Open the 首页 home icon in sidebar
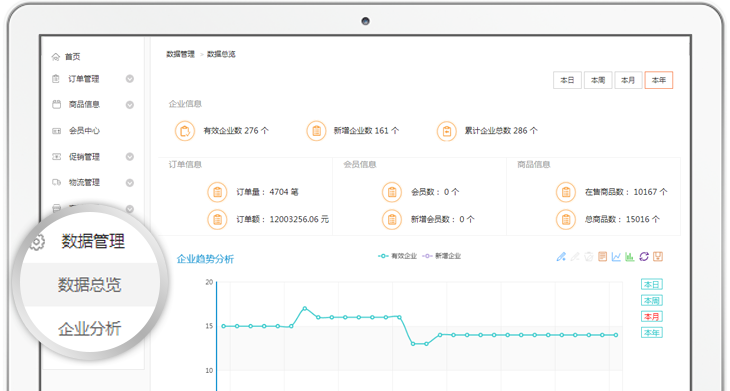730x391 pixels. point(56,57)
